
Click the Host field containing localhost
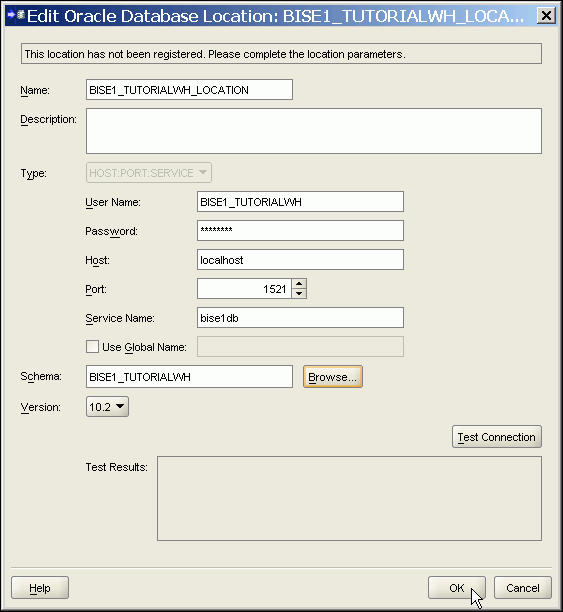tap(300, 260)
